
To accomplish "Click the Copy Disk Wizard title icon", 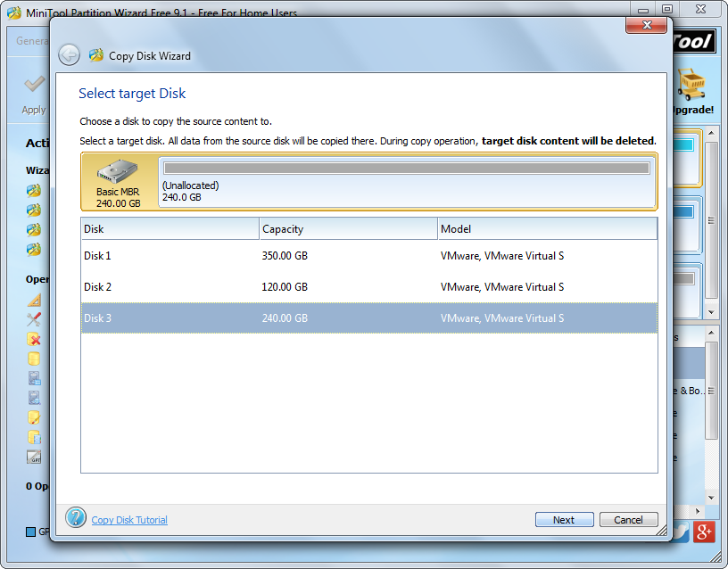I will pyautogui.click(x=96, y=55).
